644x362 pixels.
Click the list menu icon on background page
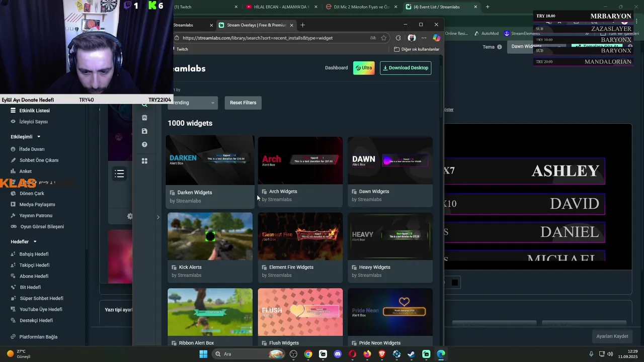(119, 174)
